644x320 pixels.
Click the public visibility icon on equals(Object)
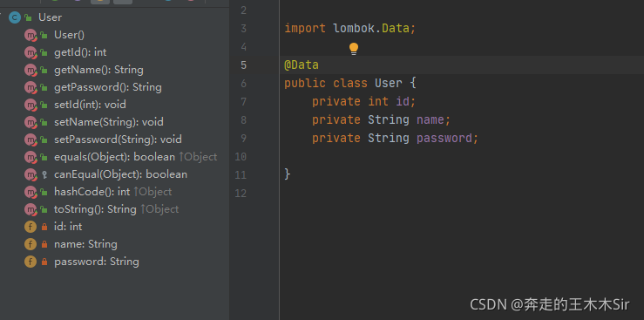tap(44, 157)
